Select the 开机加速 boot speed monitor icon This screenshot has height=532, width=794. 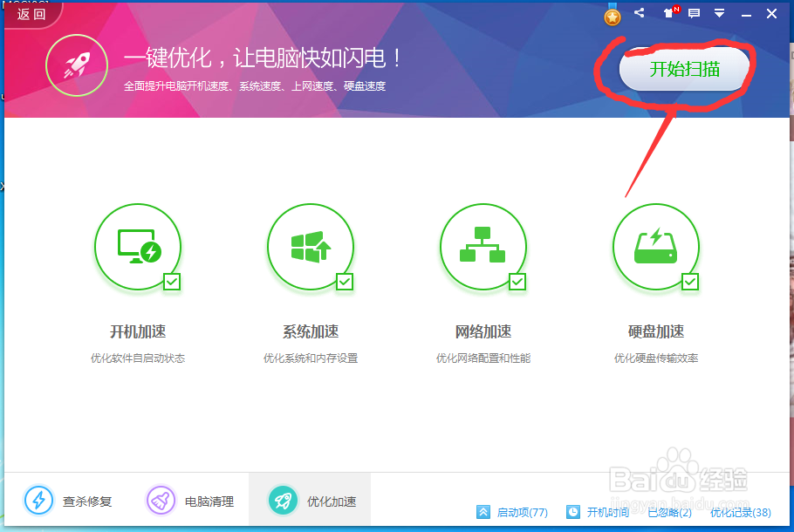138,247
